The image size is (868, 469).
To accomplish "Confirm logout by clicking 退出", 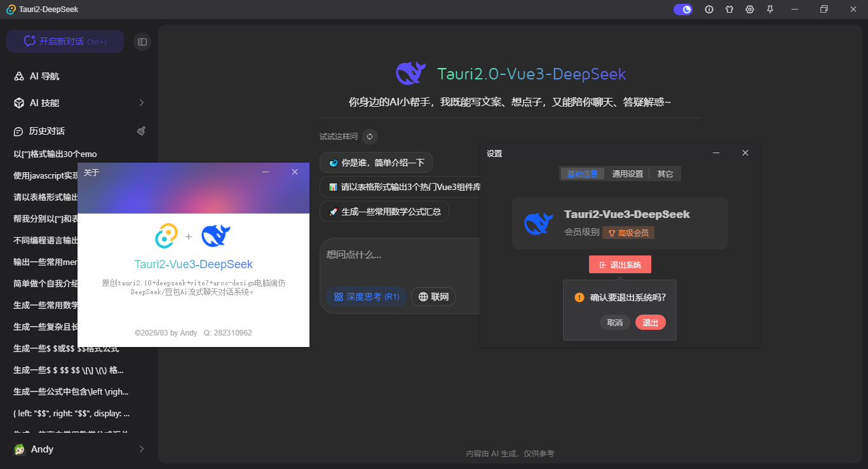I will [650, 322].
